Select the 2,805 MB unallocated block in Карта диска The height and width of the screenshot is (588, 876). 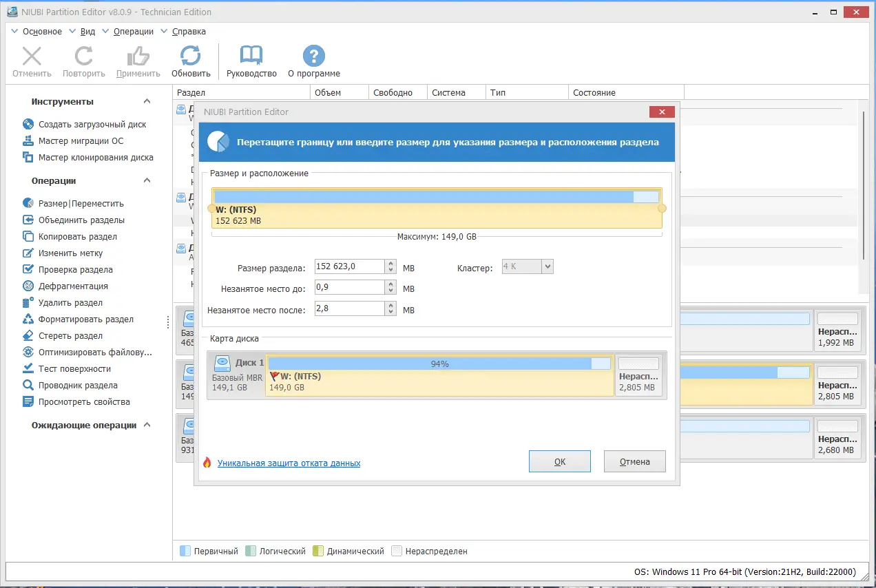[638, 375]
